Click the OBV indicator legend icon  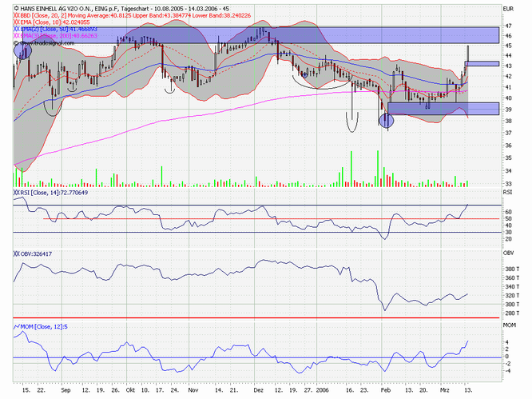click(18, 253)
